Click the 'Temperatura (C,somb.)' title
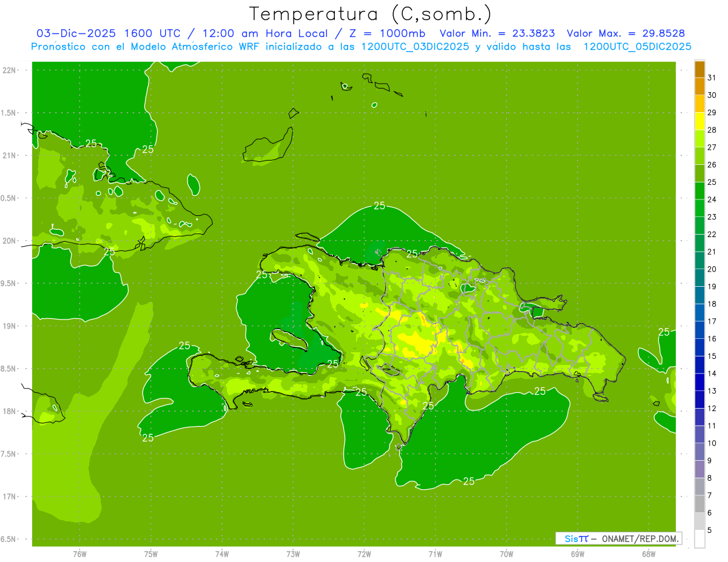Image resolution: width=728 pixels, height=562 pixels. [x=371, y=13]
